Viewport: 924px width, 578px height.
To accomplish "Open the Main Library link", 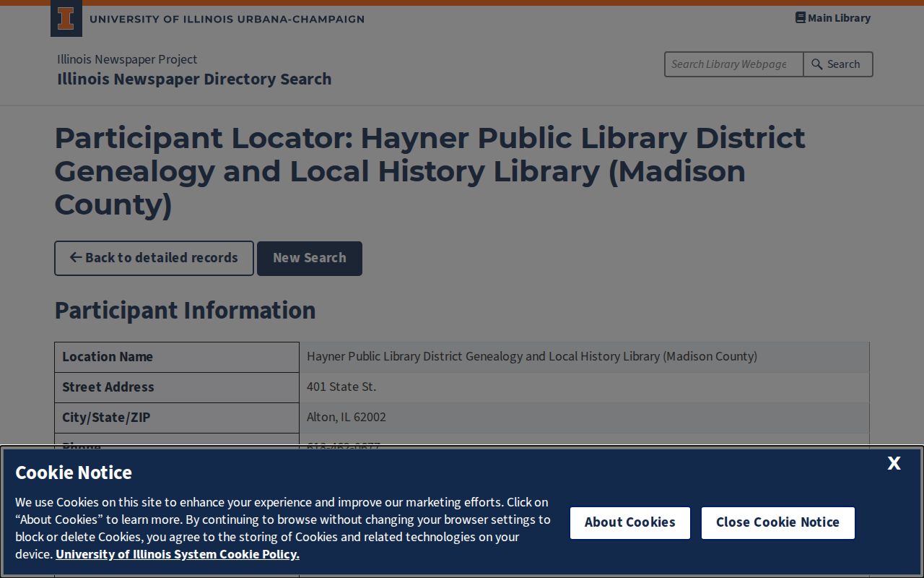I will [833, 18].
